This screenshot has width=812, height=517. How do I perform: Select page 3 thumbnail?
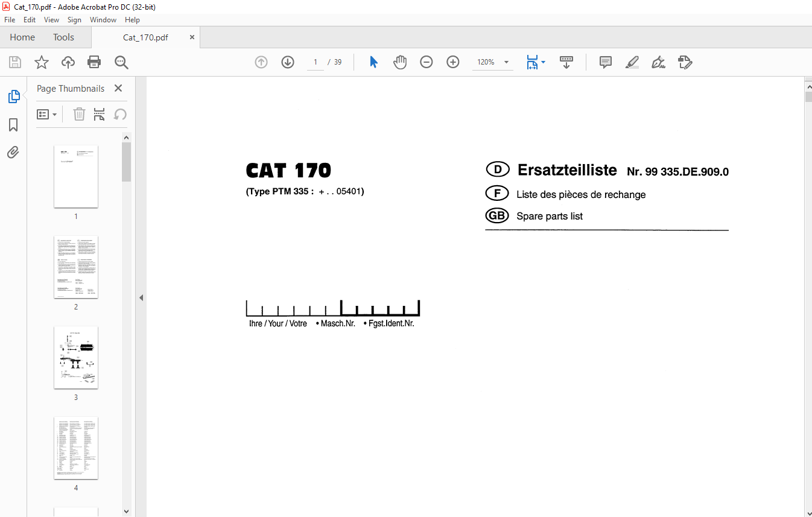tap(76, 357)
